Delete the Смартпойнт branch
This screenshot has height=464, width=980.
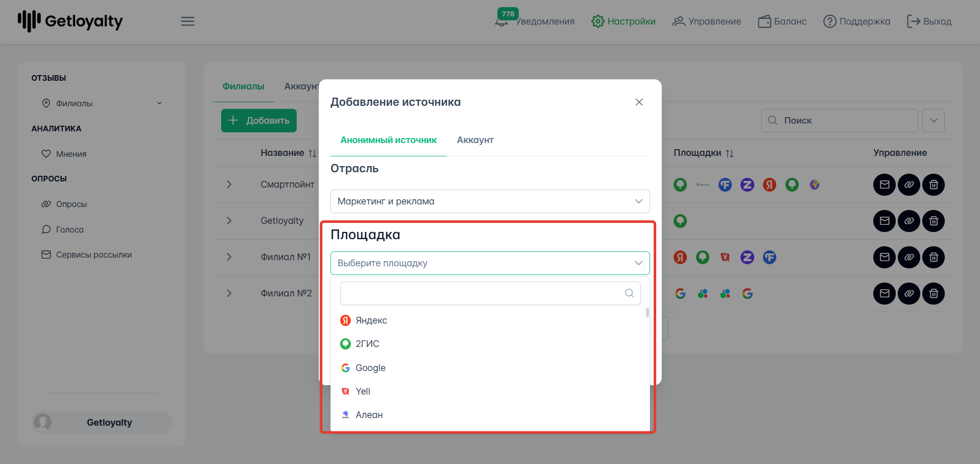click(934, 184)
